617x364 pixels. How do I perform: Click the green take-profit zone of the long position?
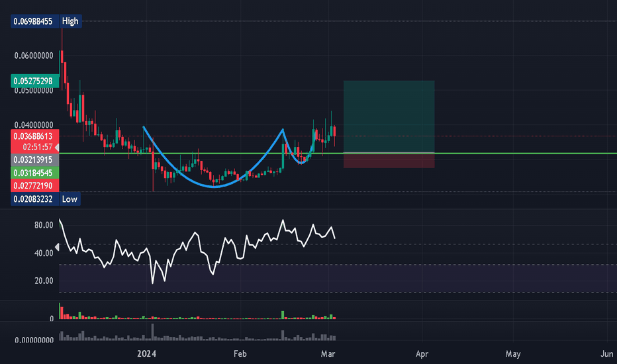point(389,116)
